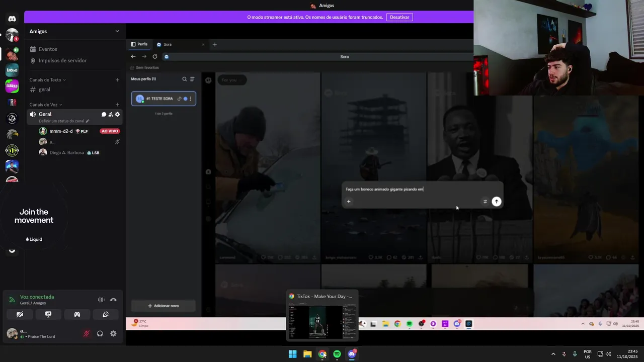Open user profile Praise The Lord
This screenshot has width=644, height=362.
click(x=38, y=333)
